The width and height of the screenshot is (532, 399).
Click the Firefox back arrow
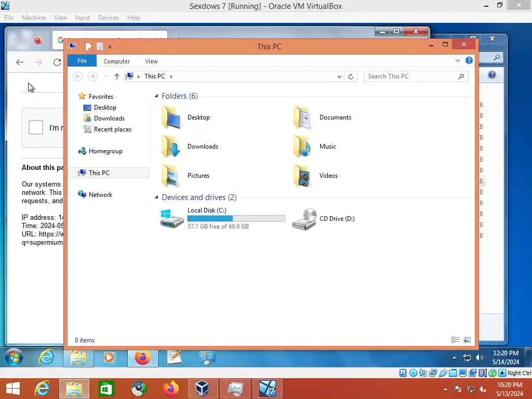tap(20, 62)
